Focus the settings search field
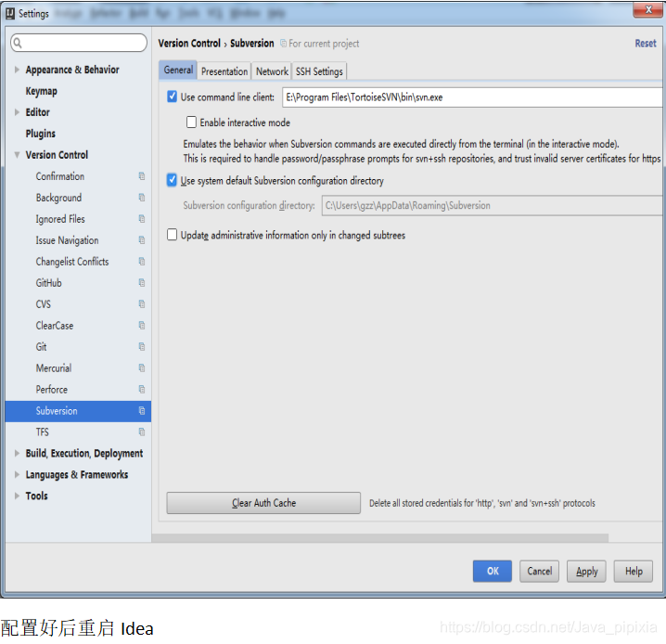The width and height of the screenshot is (666, 644). point(79,43)
